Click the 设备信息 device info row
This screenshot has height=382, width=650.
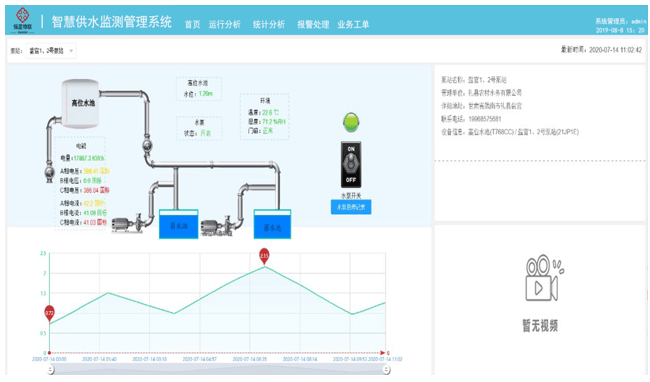[x=510, y=132]
